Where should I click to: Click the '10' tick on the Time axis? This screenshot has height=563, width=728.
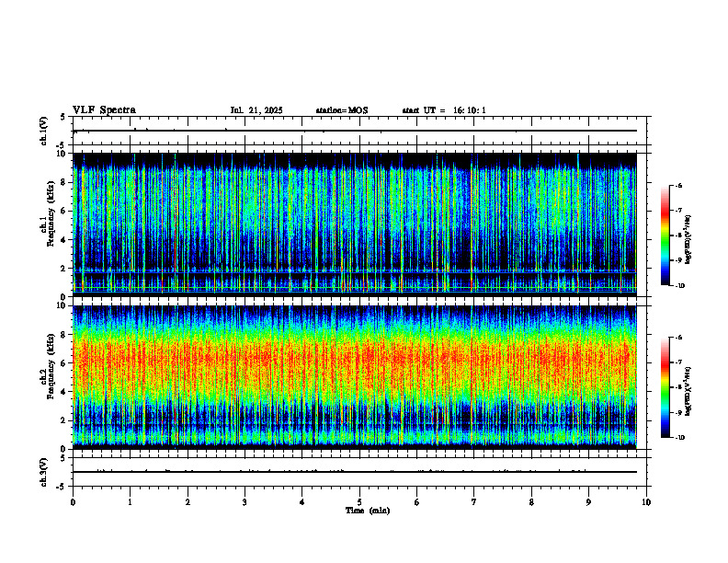click(646, 502)
